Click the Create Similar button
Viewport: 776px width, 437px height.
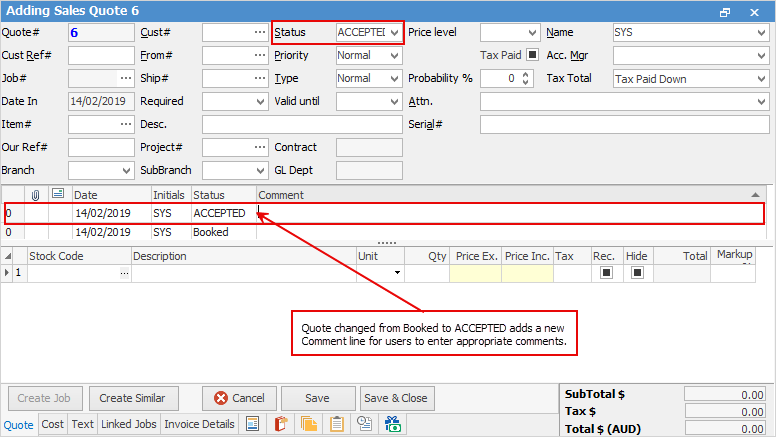click(133, 398)
